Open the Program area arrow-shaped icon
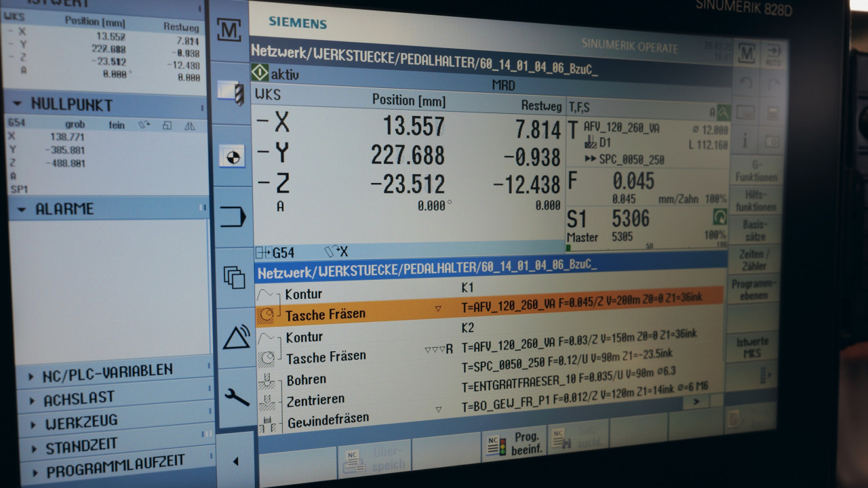Viewport: 868px width, 488px height. point(233,217)
